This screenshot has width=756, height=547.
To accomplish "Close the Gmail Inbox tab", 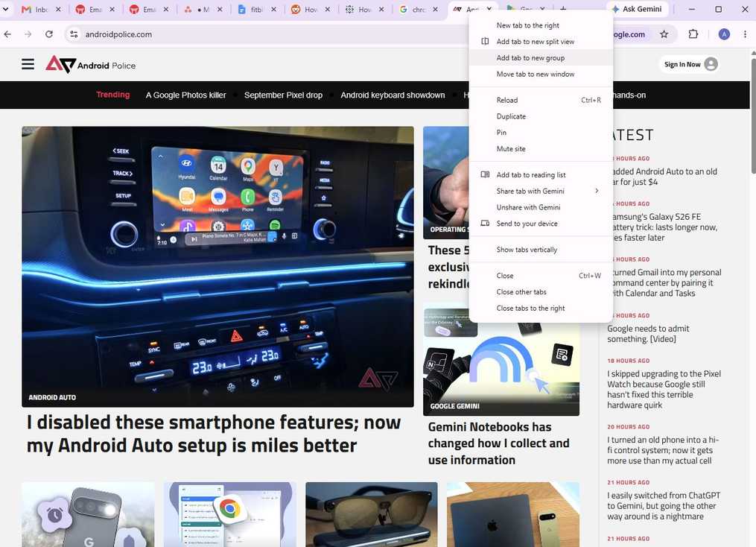I will tap(58, 9).
